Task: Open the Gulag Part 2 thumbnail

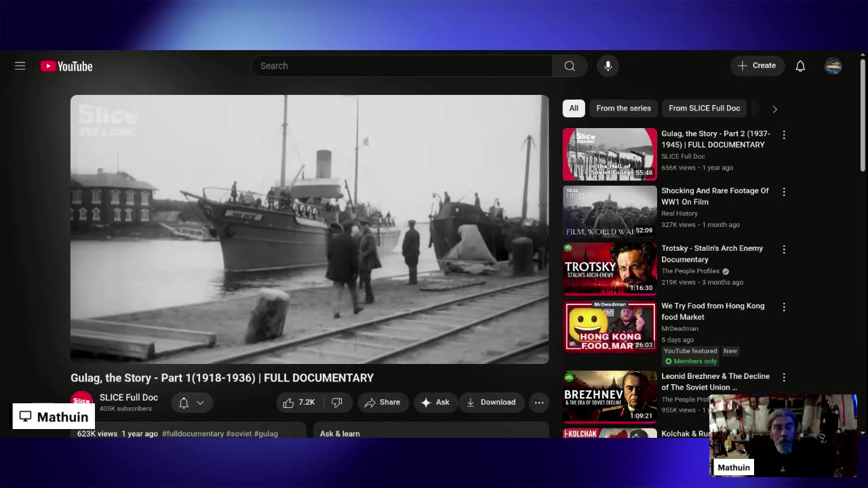Action: click(610, 154)
